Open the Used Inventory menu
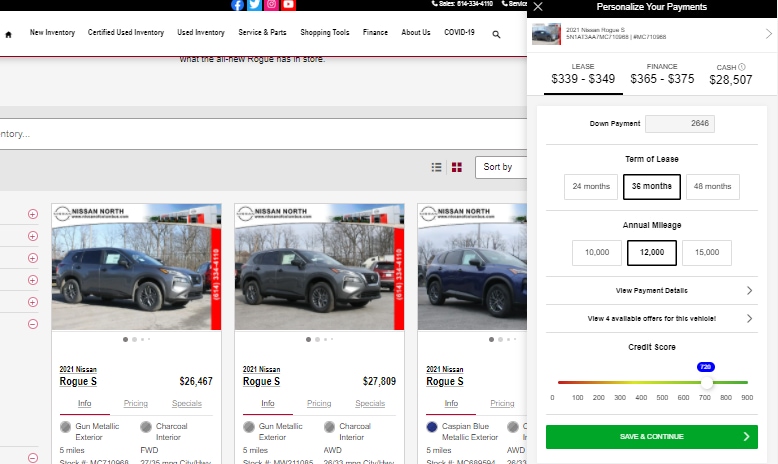Viewport: 778px width, 464px height. pyautogui.click(x=201, y=32)
